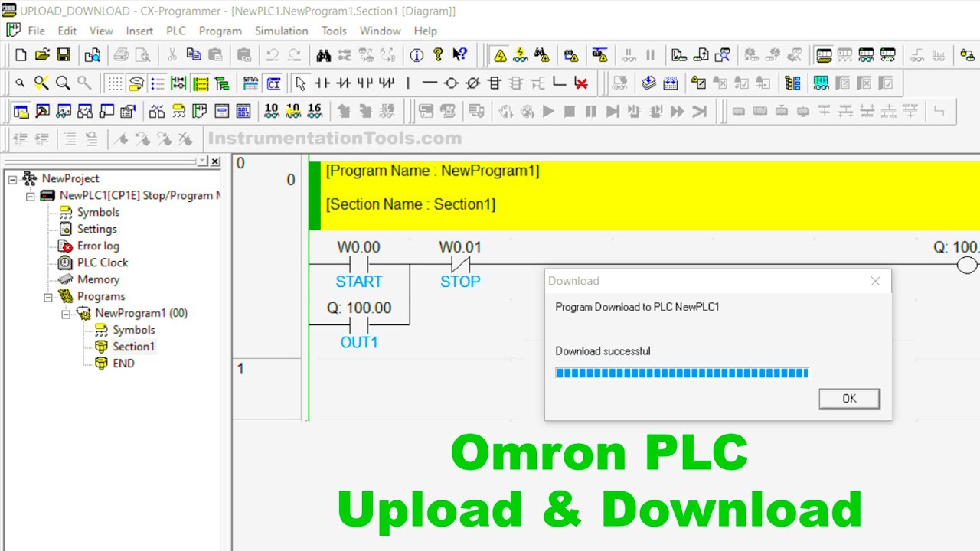The image size is (980, 551).
Task: Collapse the Programs tree node
Action: (x=48, y=296)
